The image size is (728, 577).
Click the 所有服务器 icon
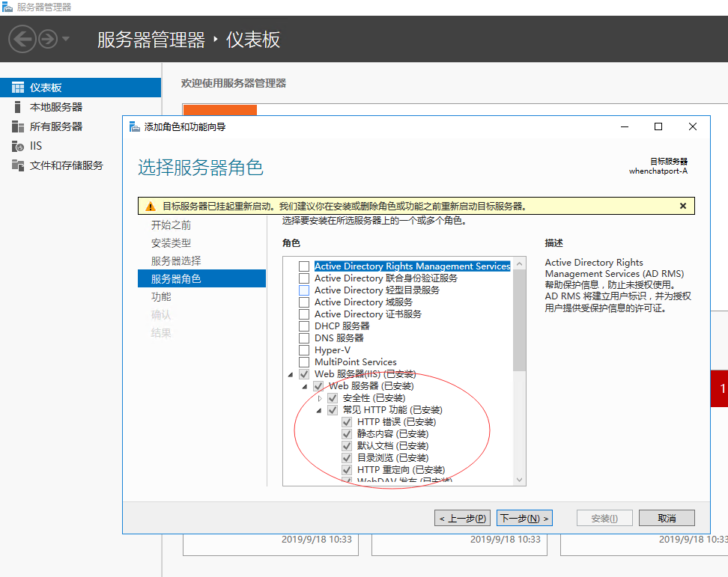pos(18,126)
